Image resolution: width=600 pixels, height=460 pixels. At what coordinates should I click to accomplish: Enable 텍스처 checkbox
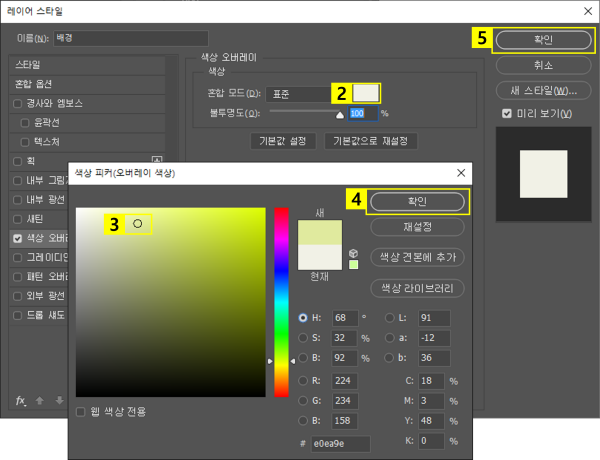pos(25,142)
